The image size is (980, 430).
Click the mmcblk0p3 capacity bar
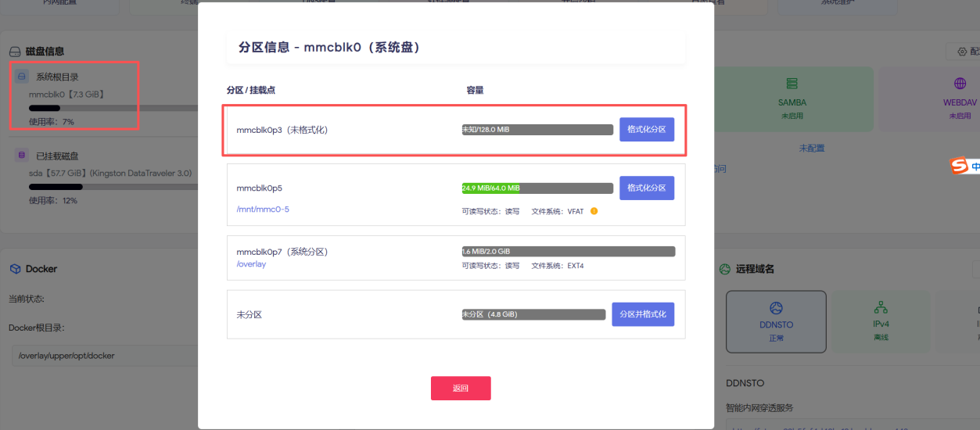coord(537,129)
